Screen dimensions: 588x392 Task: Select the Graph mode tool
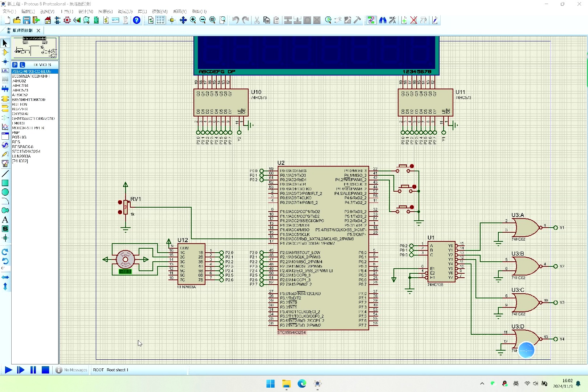(5, 127)
